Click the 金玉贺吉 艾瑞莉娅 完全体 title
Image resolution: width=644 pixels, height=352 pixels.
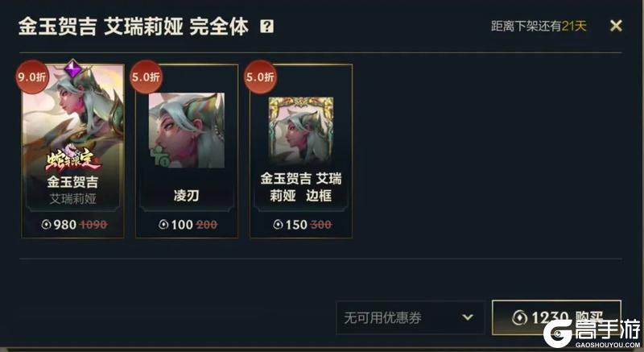click(134, 27)
